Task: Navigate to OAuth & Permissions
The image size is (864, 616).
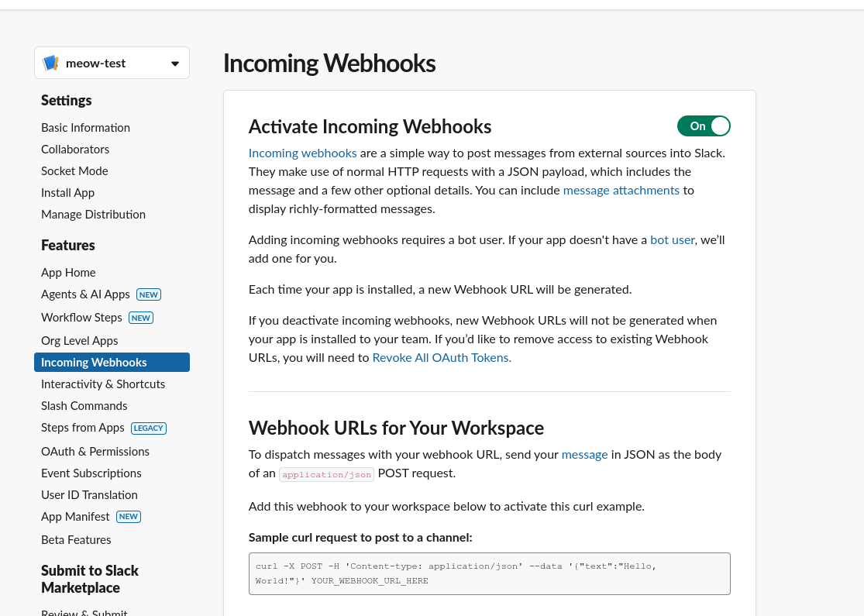Action: point(95,452)
